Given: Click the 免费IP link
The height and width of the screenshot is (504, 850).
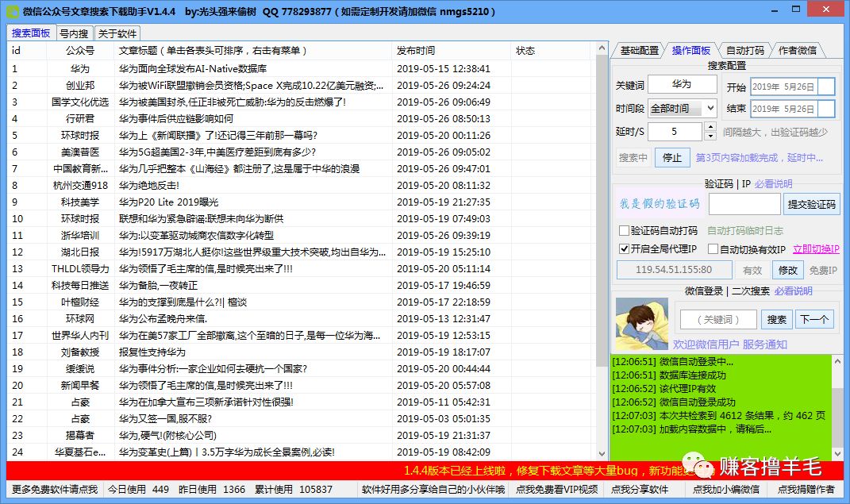Looking at the screenshot, I should 823,270.
